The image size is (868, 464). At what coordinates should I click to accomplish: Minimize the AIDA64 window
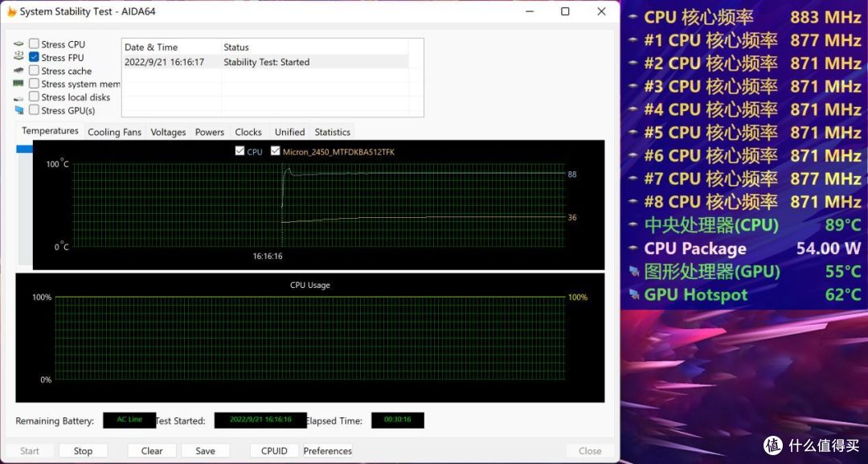528,11
